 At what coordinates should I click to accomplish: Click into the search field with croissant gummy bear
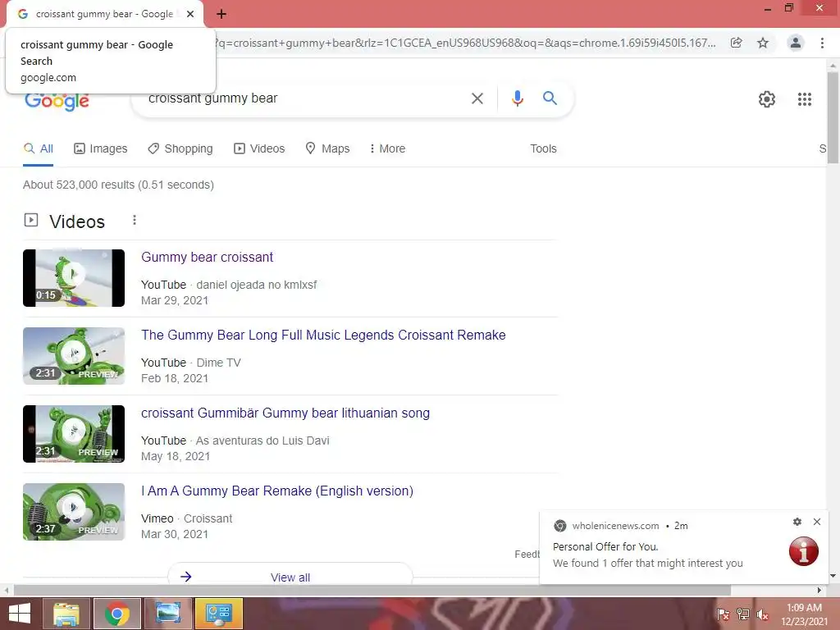[x=305, y=98]
